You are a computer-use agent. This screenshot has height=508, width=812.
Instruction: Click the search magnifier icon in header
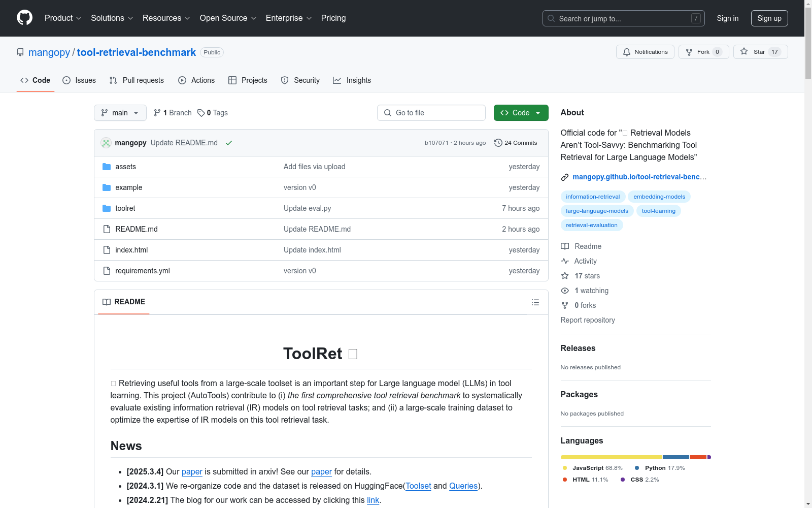tap(551, 18)
